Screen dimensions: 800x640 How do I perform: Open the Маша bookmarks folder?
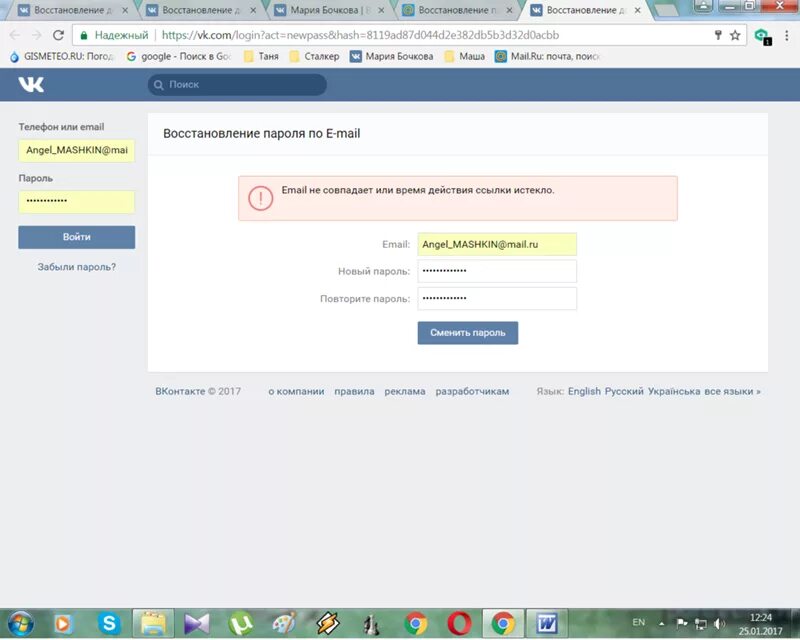[465, 56]
